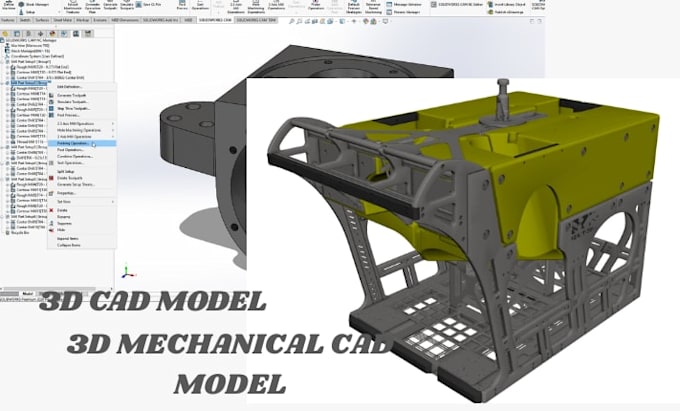Switch to the Features ribbon tab

click(8, 20)
